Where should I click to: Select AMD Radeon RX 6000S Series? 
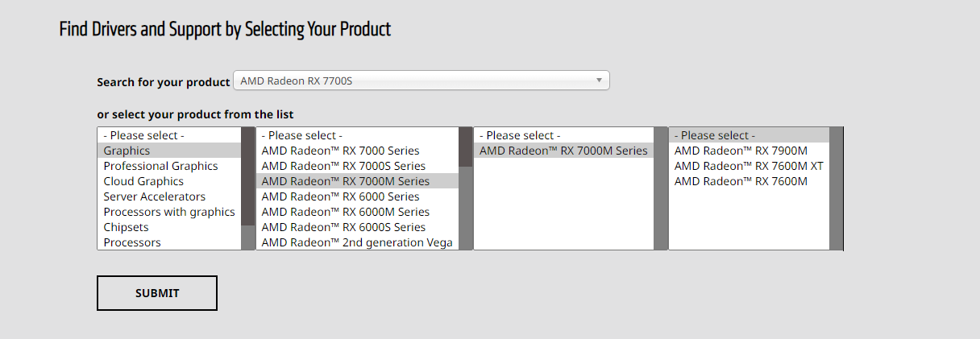pyautogui.click(x=343, y=227)
